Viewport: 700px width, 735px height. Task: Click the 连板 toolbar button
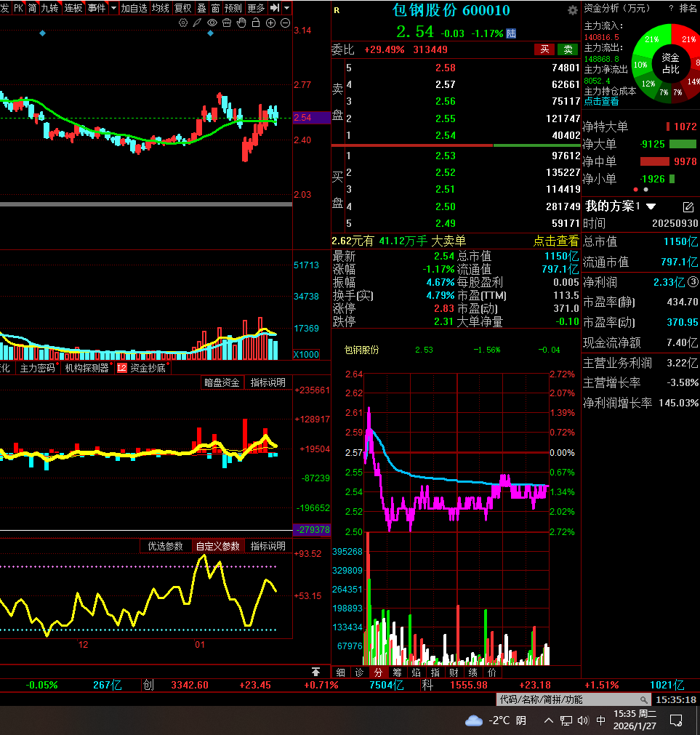pyautogui.click(x=73, y=8)
